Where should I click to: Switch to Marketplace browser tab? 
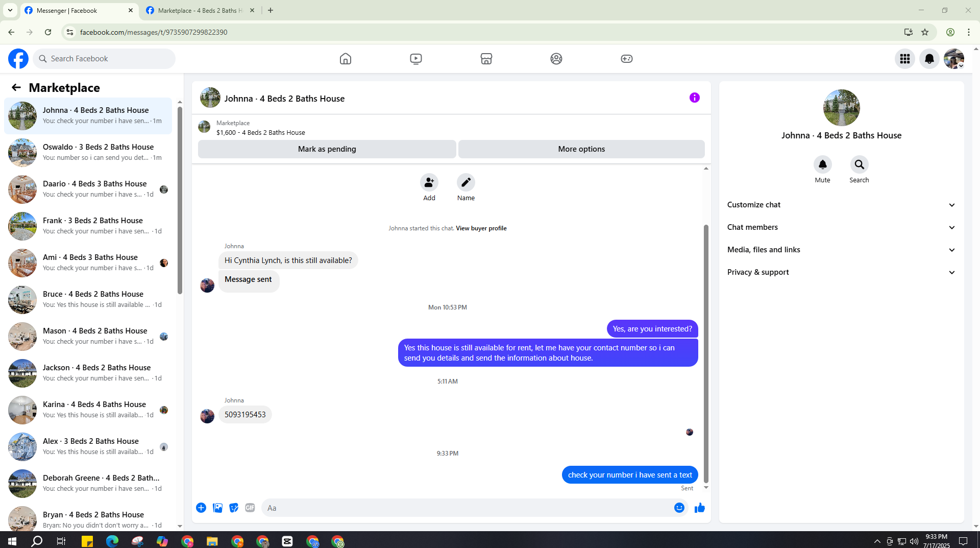(199, 10)
